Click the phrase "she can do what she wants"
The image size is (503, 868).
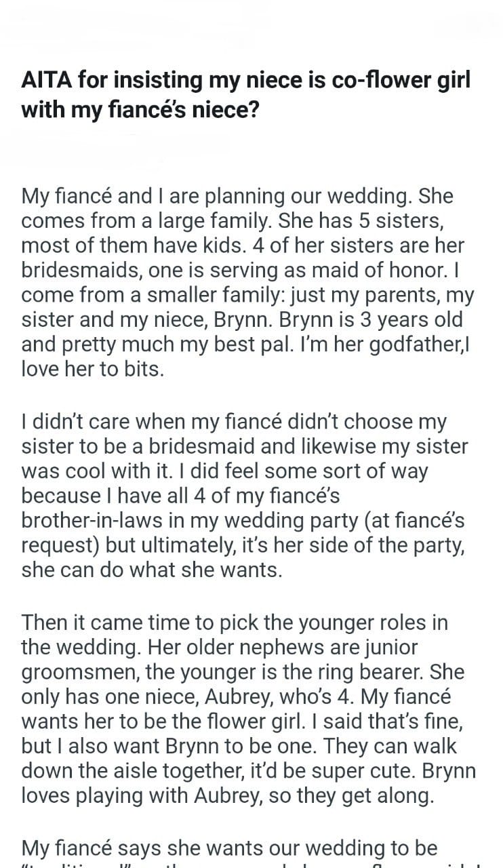[150, 569]
